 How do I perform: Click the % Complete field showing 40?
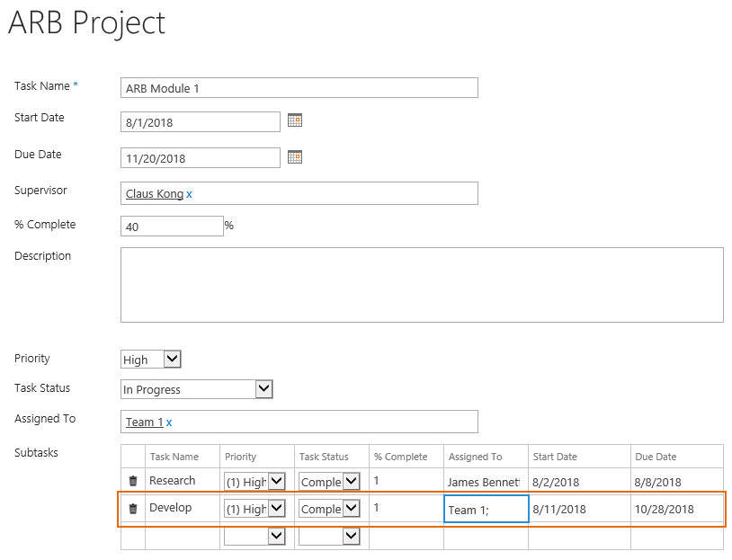[x=173, y=227]
